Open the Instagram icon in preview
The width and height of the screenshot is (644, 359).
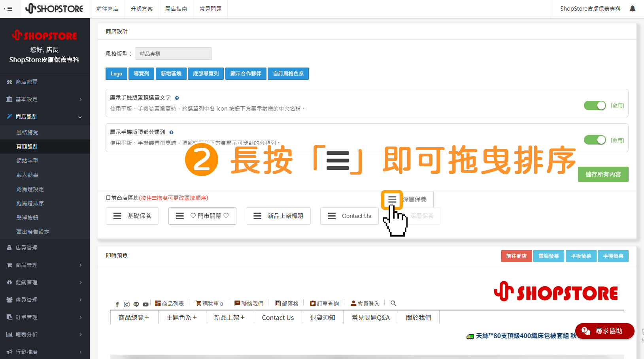point(127,304)
